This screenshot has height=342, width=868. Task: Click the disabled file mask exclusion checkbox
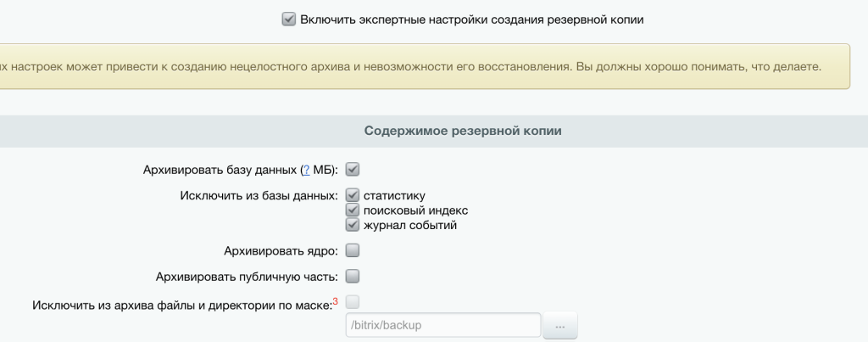[x=353, y=301]
